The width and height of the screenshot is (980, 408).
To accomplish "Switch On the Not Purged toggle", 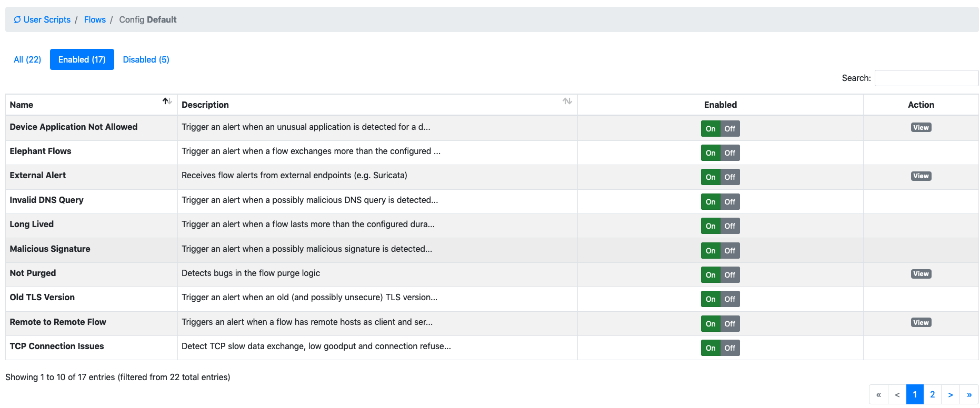I will (711, 275).
